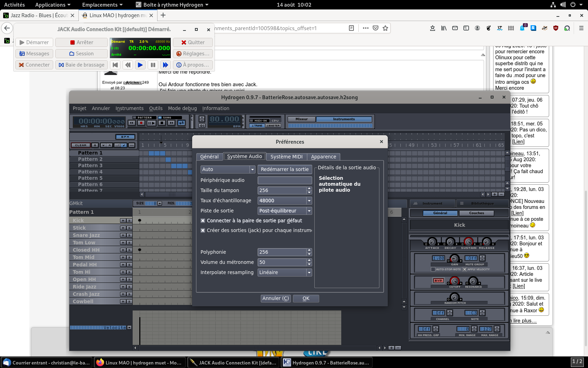Rewind JACK transport to the start
Image resolution: width=588 pixels, height=368 pixels.
tap(115, 65)
